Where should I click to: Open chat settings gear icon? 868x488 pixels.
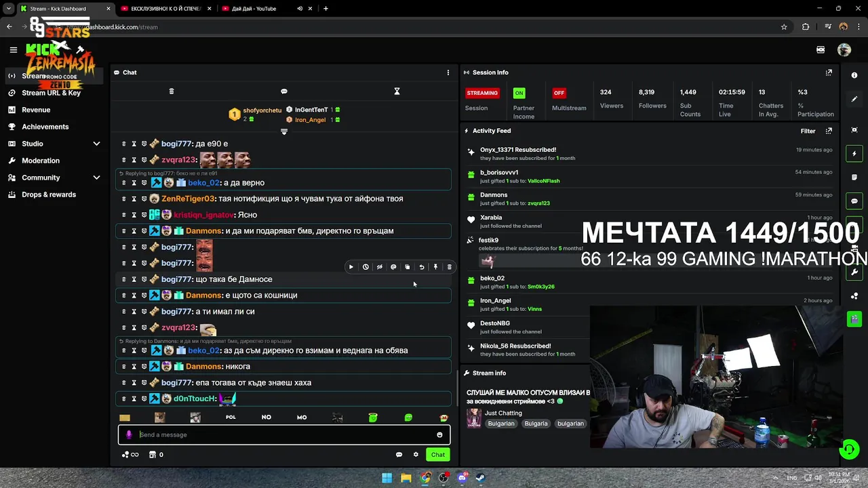416,455
